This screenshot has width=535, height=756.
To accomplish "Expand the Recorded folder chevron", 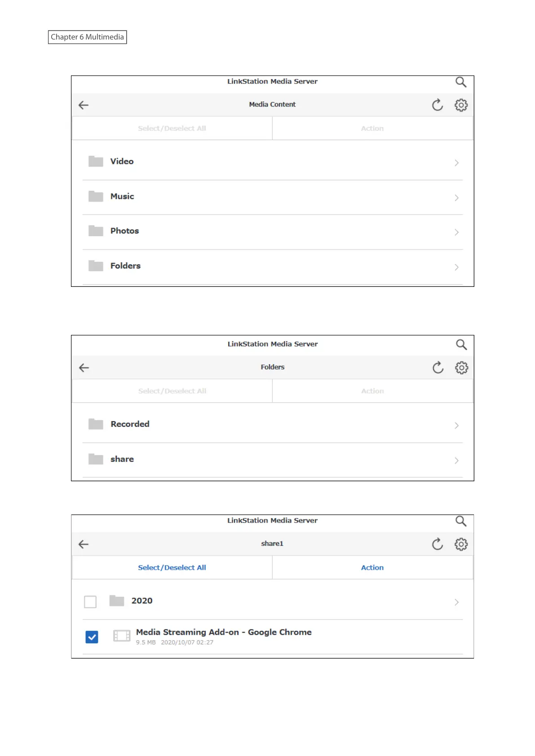I will (456, 425).
